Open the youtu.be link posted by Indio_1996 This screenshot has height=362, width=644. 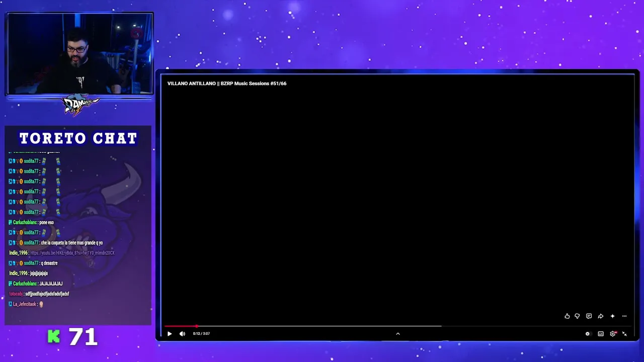[72, 253]
